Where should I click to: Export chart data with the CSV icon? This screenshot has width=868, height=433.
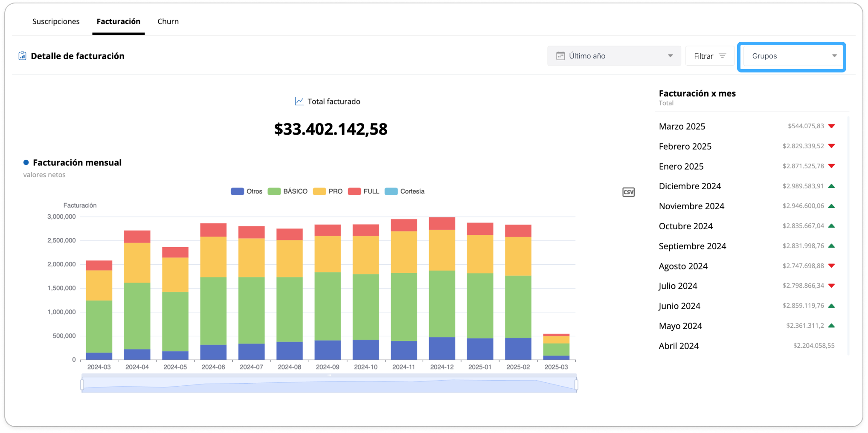pos(628,192)
